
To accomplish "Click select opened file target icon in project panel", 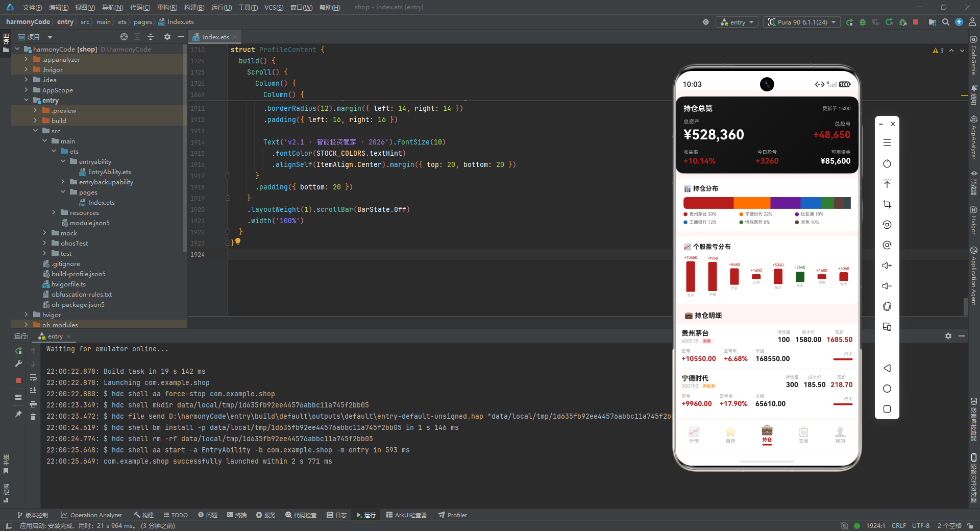I will 124,37.
